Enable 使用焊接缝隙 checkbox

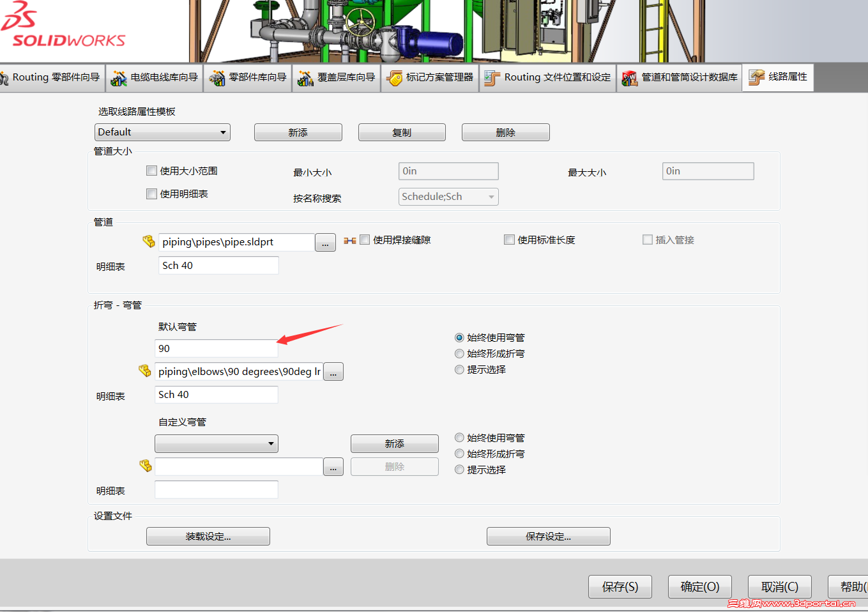pos(365,240)
